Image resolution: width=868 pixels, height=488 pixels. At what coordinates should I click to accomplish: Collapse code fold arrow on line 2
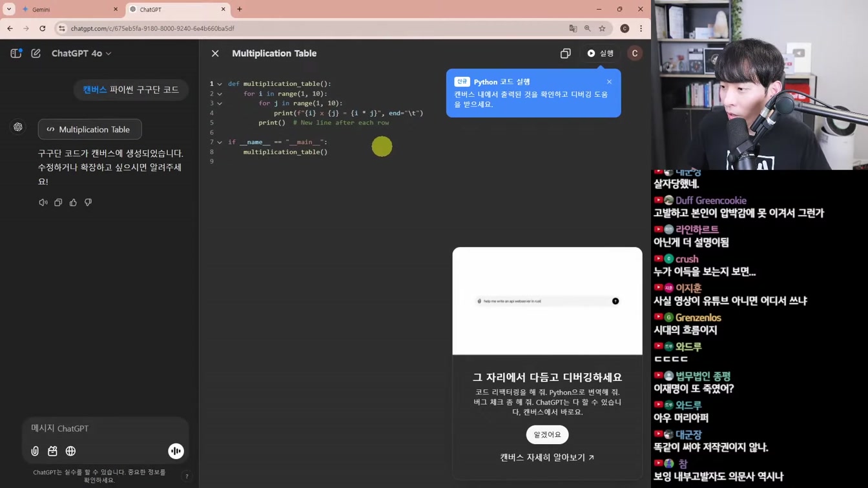click(220, 94)
